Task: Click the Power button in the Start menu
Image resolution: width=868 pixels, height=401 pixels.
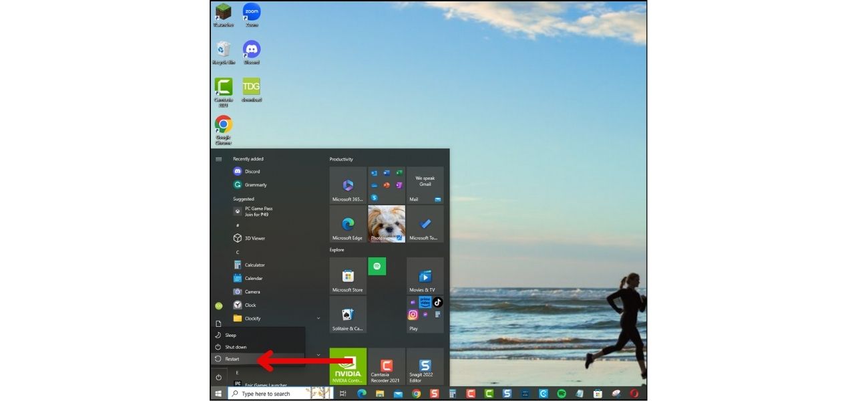Action: (x=218, y=378)
